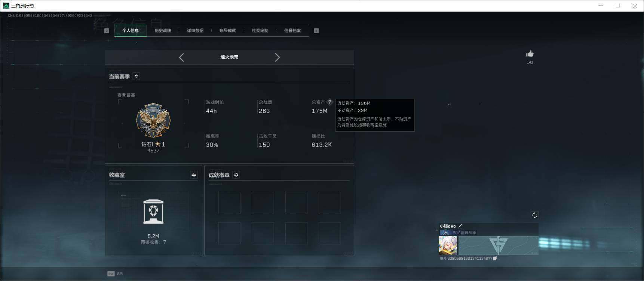Click the 三角洲行动 app icon in the title bar
The image size is (644, 281).
[x=6, y=6]
